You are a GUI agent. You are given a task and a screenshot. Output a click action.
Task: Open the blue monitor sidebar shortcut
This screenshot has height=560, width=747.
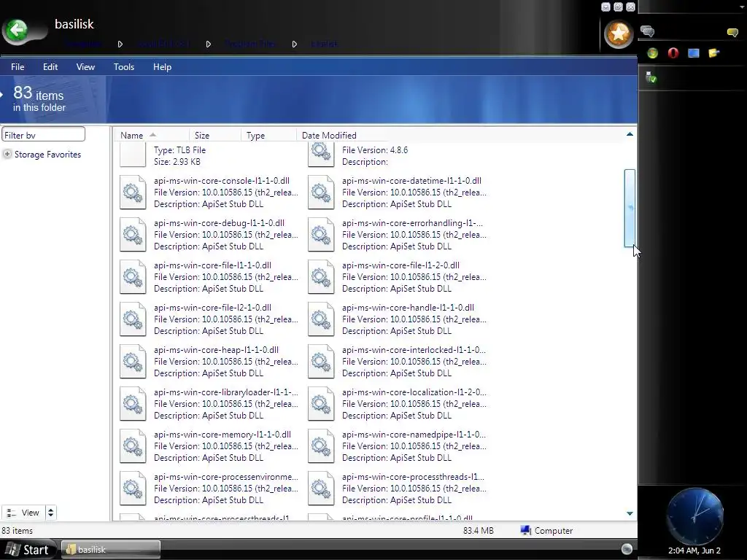click(693, 52)
